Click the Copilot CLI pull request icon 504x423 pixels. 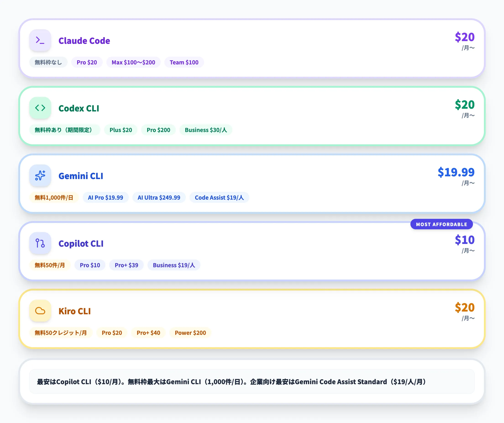click(x=40, y=243)
